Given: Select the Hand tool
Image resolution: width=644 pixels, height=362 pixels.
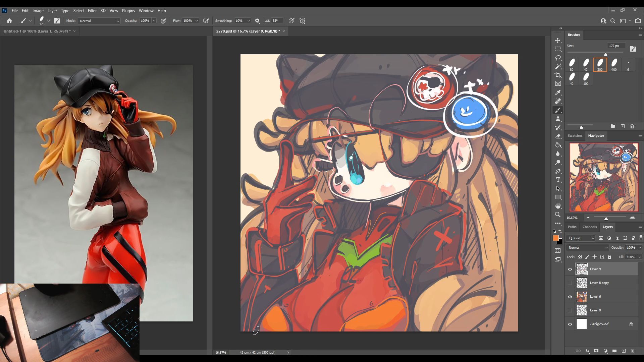Looking at the screenshot, I should (x=558, y=206).
